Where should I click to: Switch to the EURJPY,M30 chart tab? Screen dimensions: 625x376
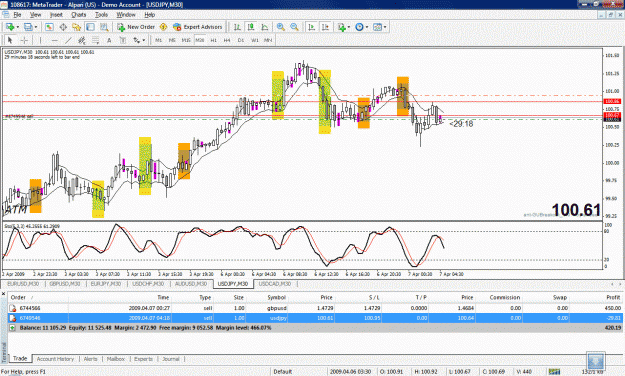click(x=106, y=284)
